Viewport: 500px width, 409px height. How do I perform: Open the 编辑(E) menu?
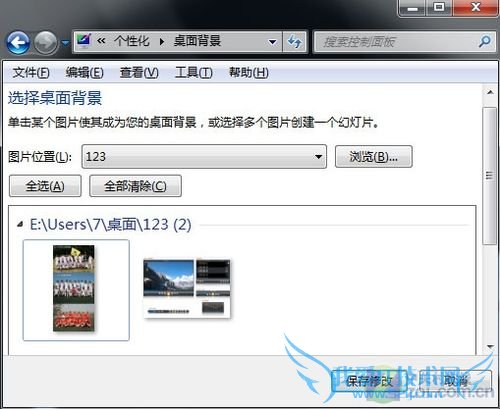tap(85, 72)
